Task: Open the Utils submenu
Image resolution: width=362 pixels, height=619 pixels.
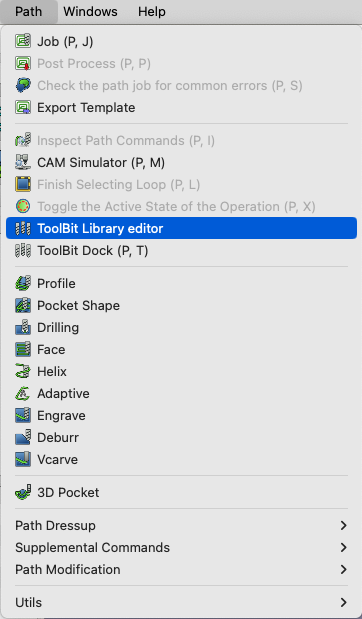Action: 181,602
